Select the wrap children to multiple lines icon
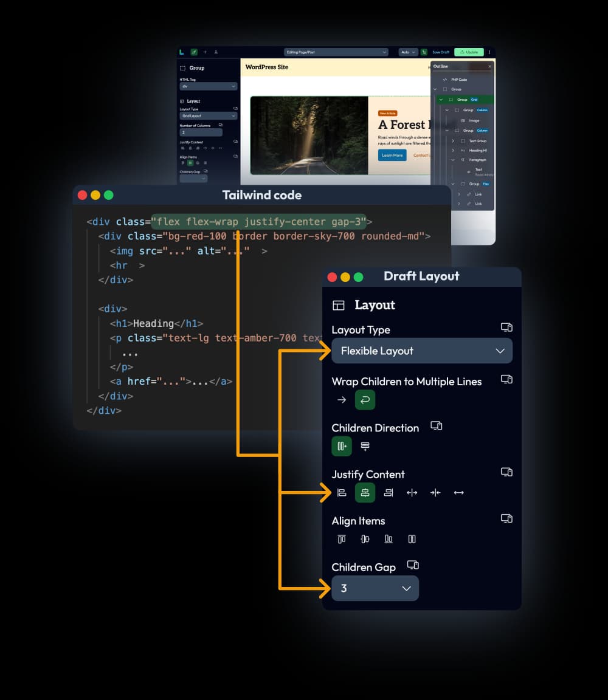 click(365, 400)
